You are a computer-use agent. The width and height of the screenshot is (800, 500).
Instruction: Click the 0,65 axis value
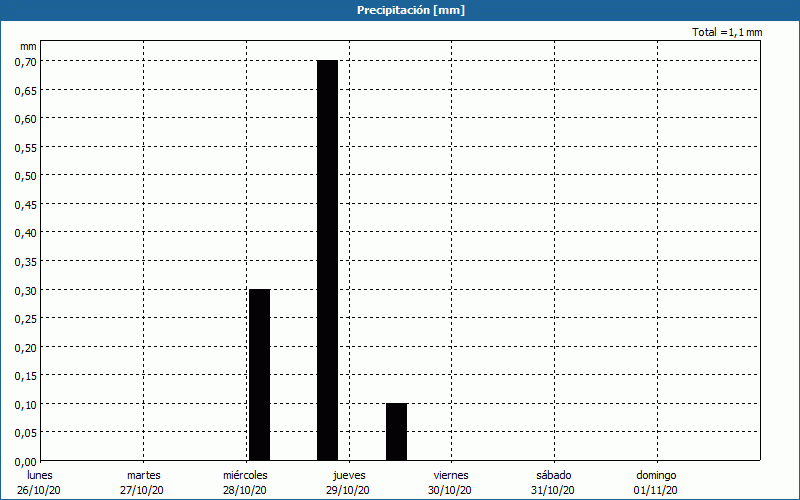click(x=26, y=90)
